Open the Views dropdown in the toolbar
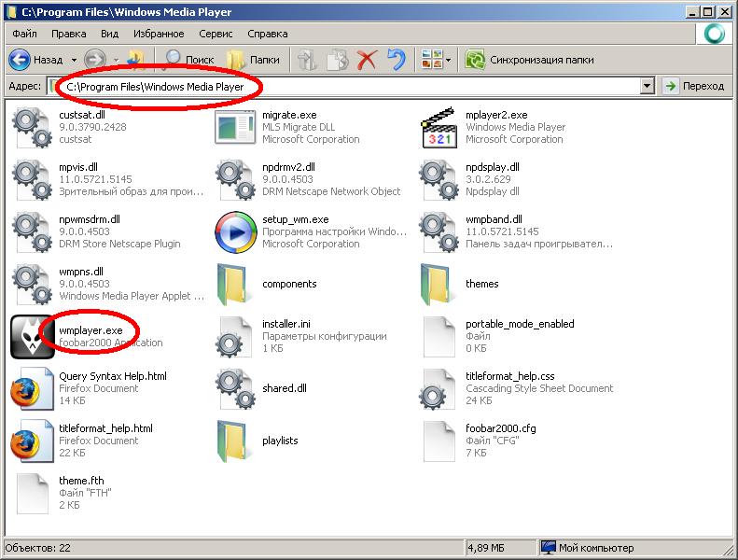Viewport: 738px width, 560px height. tap(449, 60)
